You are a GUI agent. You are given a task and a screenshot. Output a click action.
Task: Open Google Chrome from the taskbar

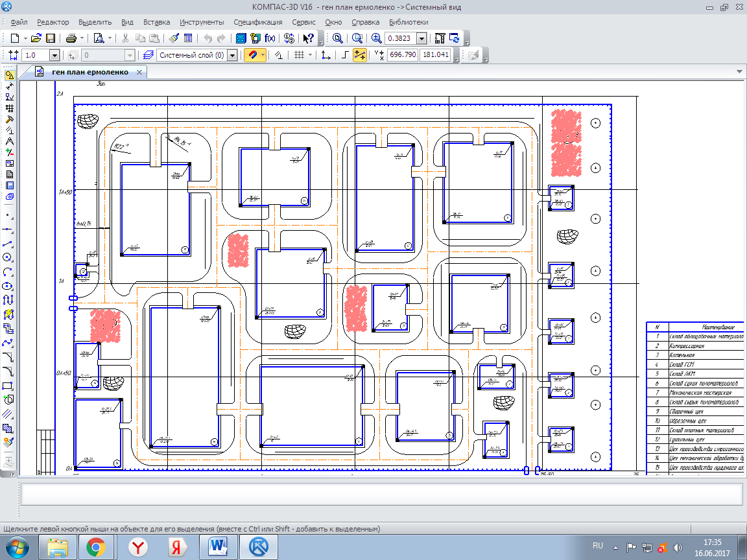pos(96,547)
